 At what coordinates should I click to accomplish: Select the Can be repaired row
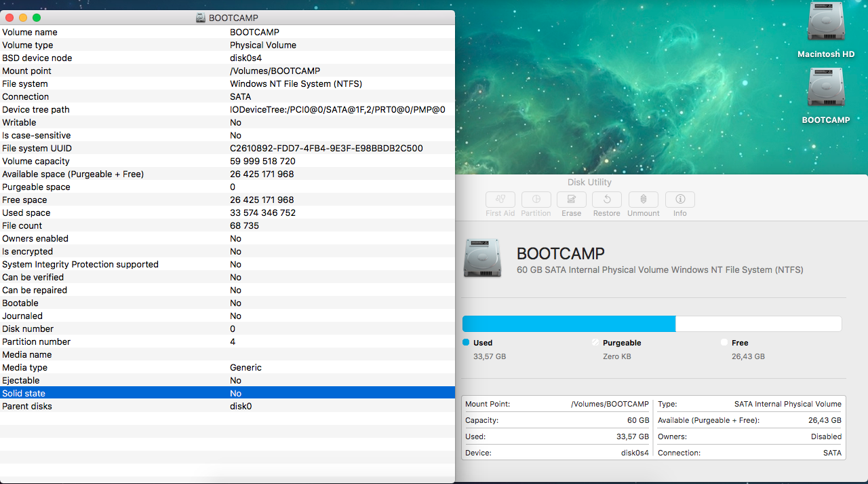tap(227, 290)
